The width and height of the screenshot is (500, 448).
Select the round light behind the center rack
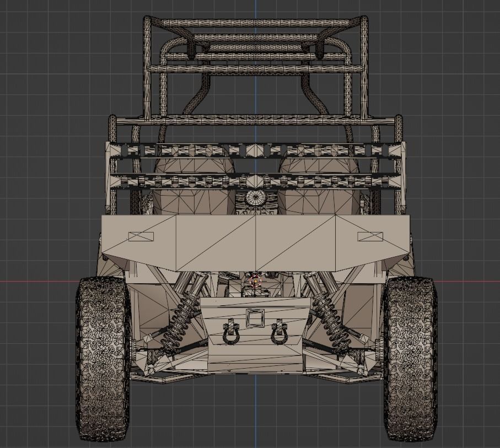pyautogui.click(x=256, y=197)
